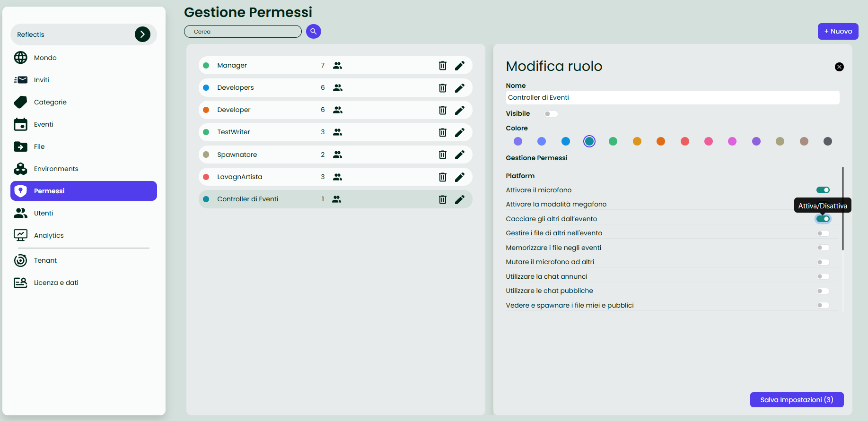The width and height of the screenshot is (868, 421).
Task: Expand the Reflectis tenant selector arrow
Action: 142,34
